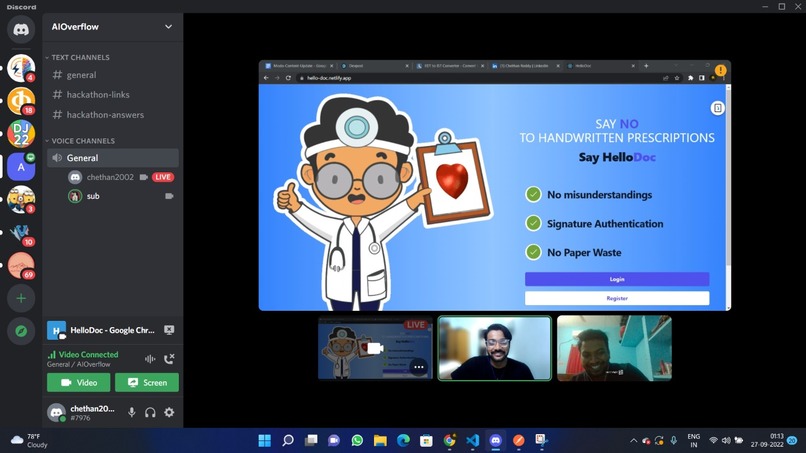
Task: Open WhatsApp from the taskbar
Action: pos(357,441)
